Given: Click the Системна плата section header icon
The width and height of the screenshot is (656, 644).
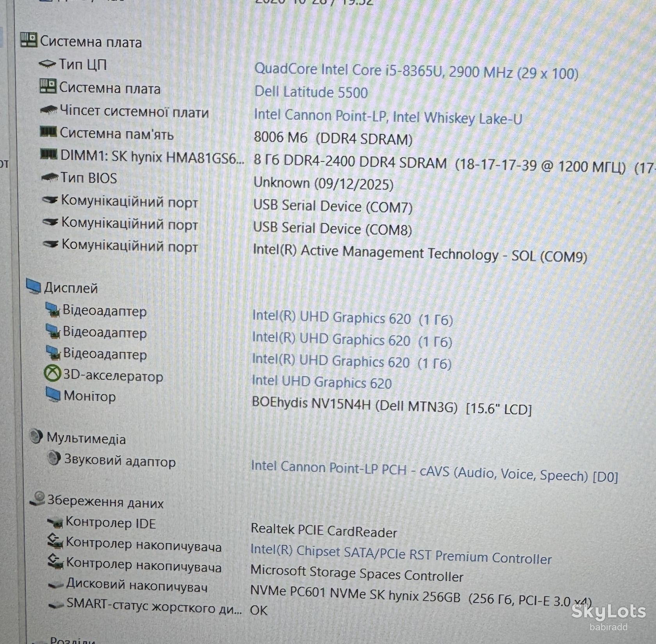Looking at the screenshot, I should tap(29, 40).
